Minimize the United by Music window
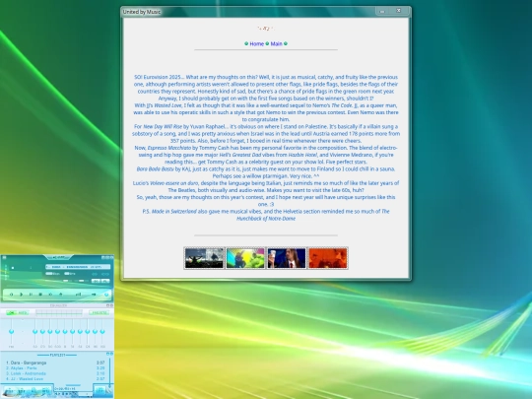This screenshot has height=399, width=532. click(x=382, y=11)
